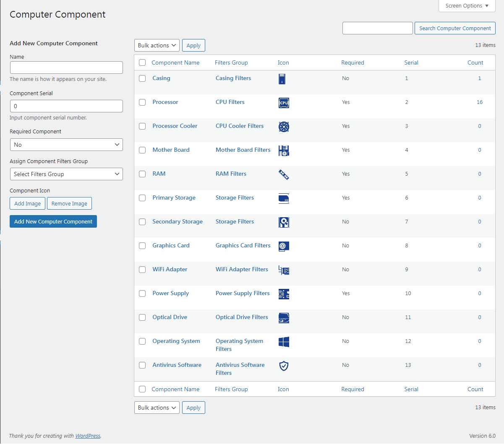Focus the search components text box
Screen dimensions: 504x444
click(x=378, y=28)
